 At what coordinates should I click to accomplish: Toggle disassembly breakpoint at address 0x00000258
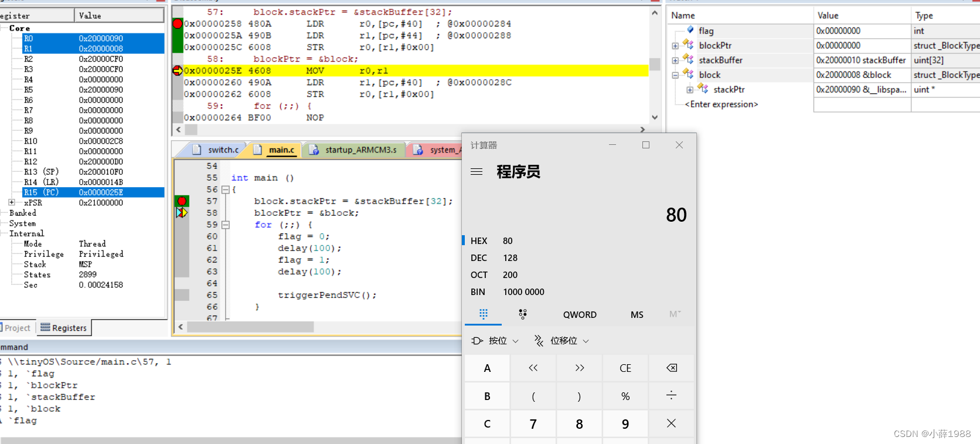click(178, 23)
